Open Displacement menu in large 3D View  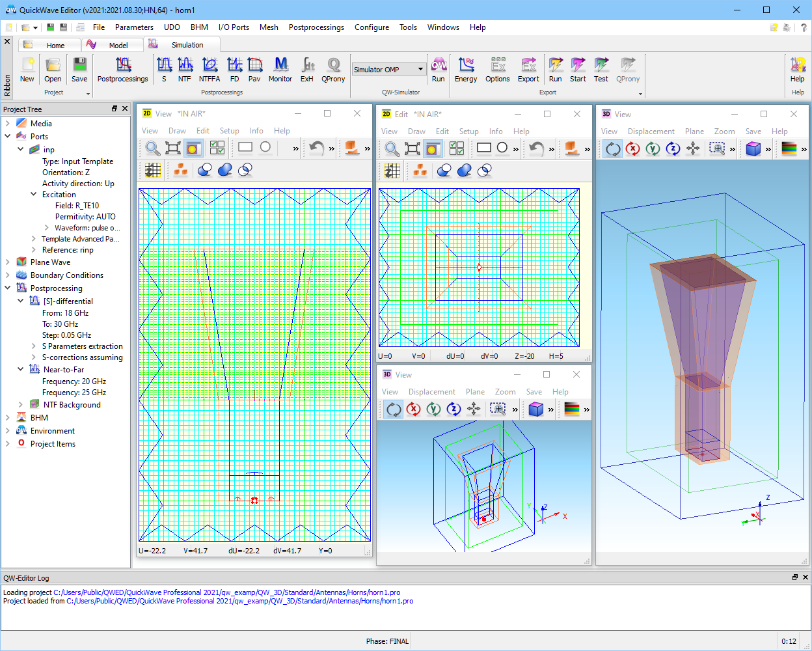pyautogui.click(x=651, y=131)
